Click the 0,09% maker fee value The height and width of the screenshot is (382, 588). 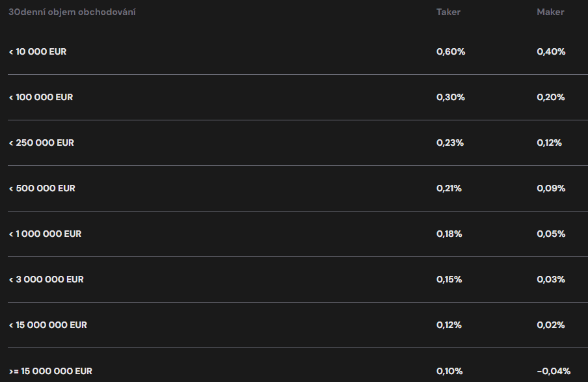click(551, 188)
